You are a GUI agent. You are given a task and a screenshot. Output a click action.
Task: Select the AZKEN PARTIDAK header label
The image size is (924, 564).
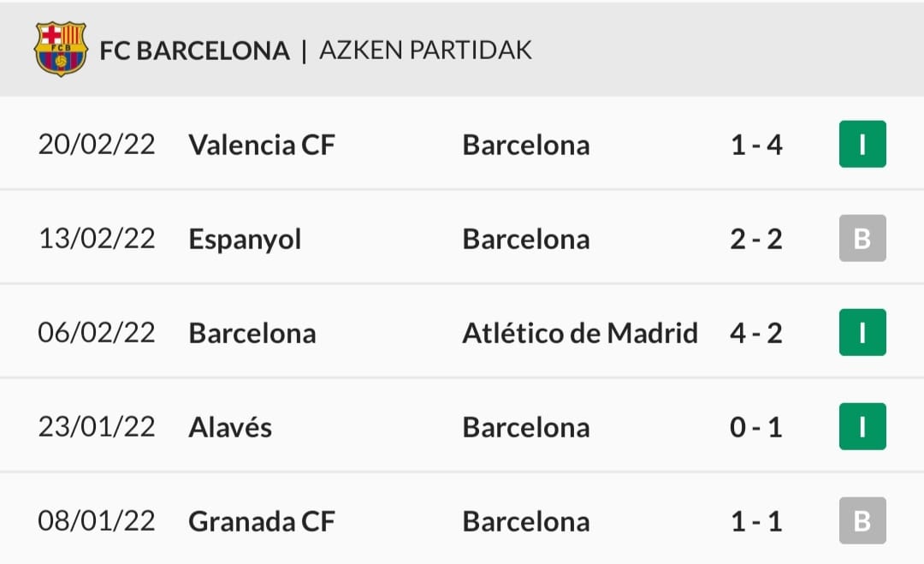tap(425, 50)
